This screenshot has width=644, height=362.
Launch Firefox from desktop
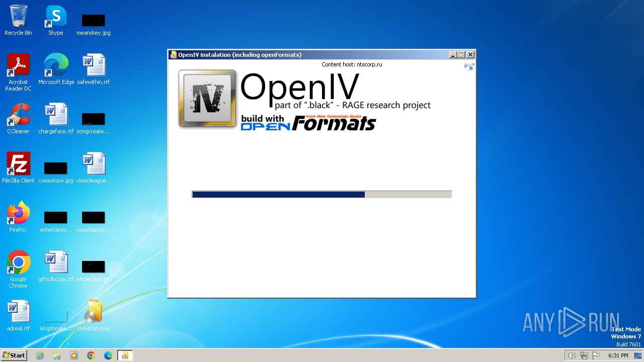click(18, 217)
